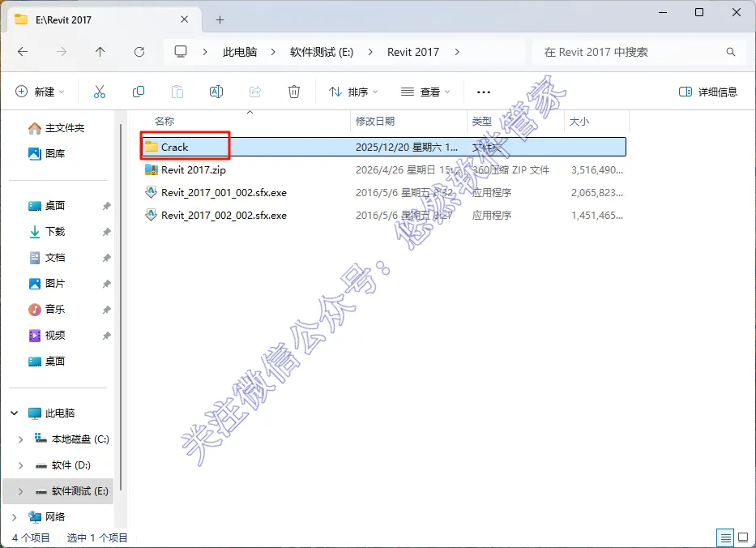Open 主文件夹 Home in sidebar
The width and height of the screenshot is (756, 548).
click(57, 128)
